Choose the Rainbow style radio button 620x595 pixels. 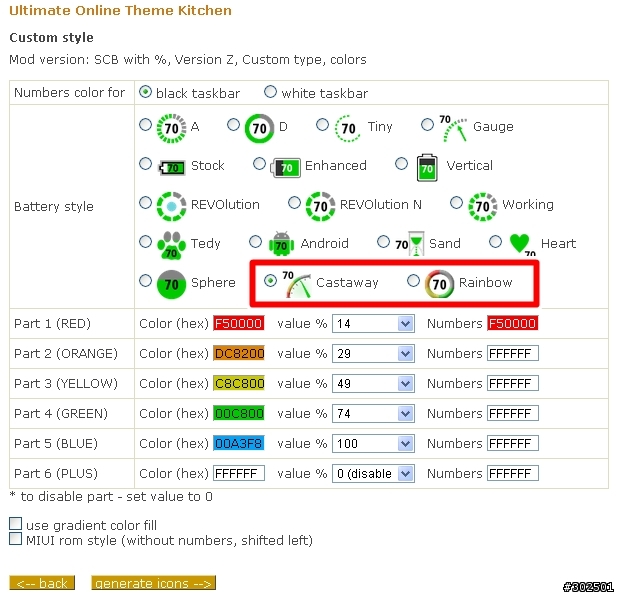(x=414, y=281)
